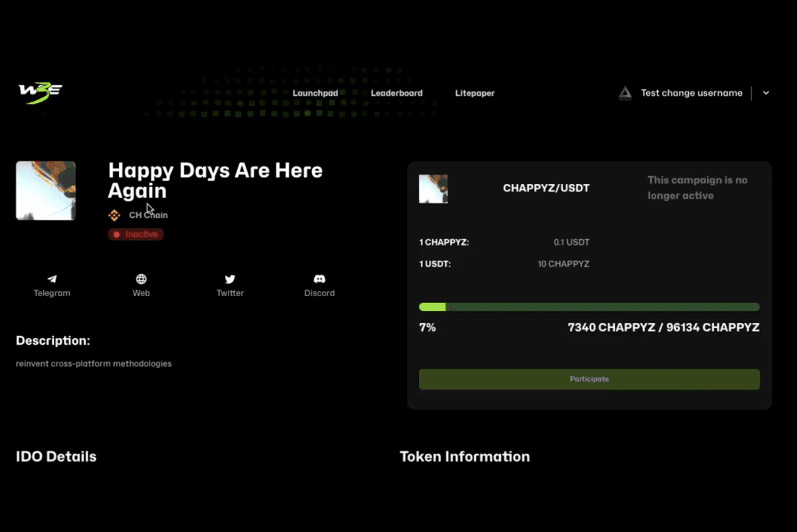This screenshot has height=532, width=797.
Task: Open the Litepaper menu item
Action: point(475,93)
